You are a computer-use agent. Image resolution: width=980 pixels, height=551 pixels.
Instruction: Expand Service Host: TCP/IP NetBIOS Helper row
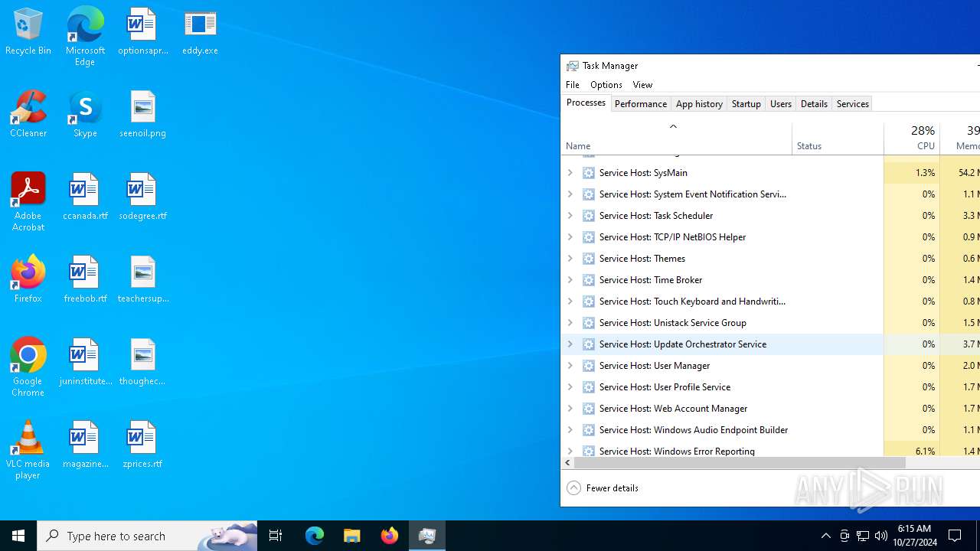pyautogui.click(x=570, y=237)
